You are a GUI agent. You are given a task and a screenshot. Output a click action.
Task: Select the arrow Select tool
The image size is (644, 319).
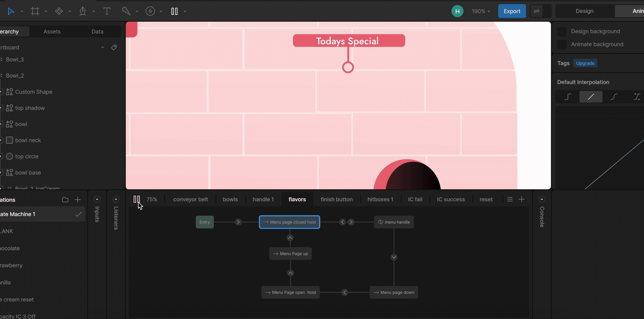(11, 11)
